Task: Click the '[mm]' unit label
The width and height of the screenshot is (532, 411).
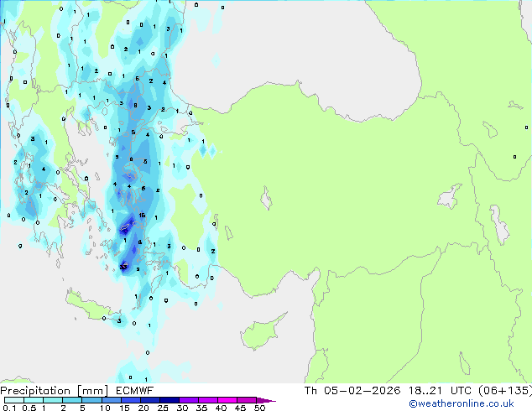Action: point(92,391)
